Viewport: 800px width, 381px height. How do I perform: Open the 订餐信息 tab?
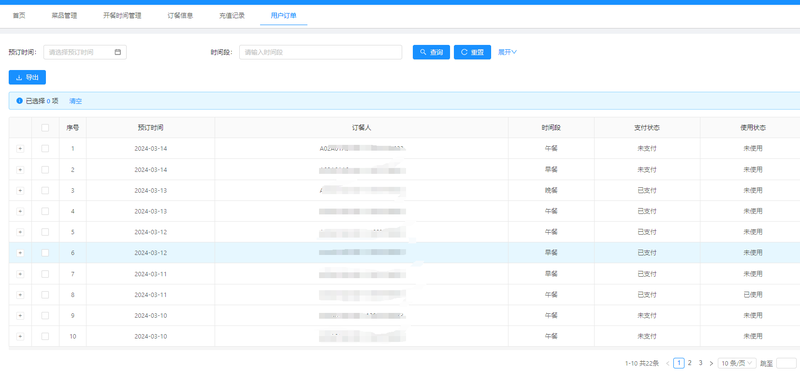coord(181,15)
